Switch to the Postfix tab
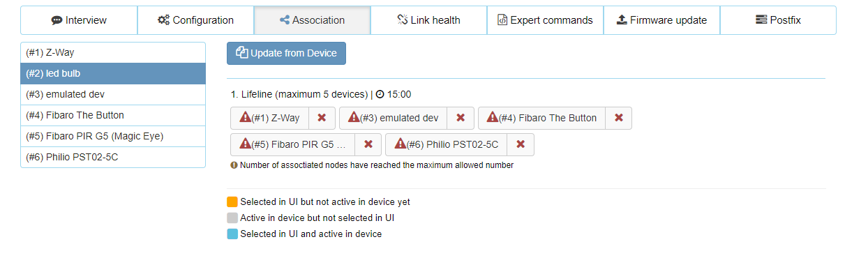868x274 pixels. [778, 20]
